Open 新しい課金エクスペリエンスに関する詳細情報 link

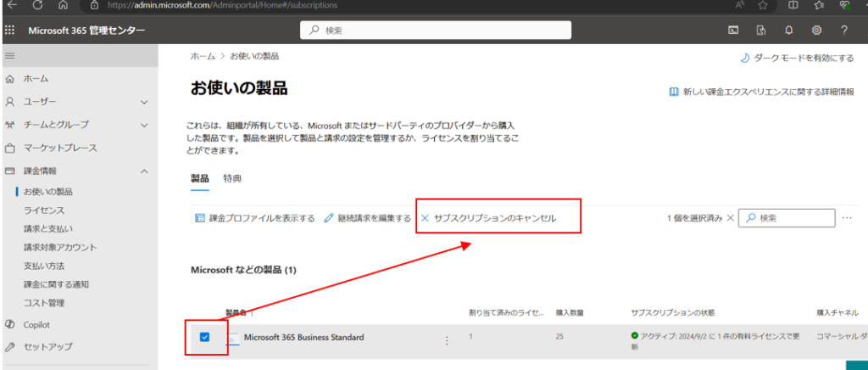pos(762,92)
